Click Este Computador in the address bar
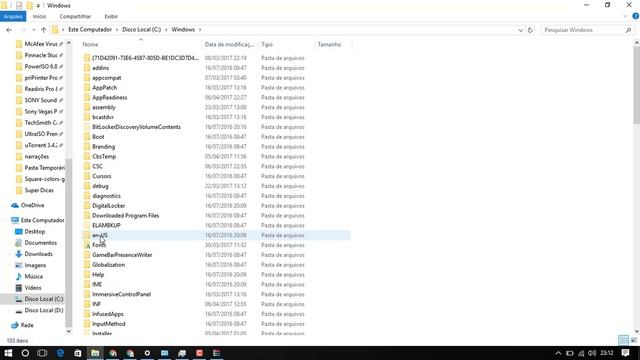Screen dimensions: 640x360 point(90,29)
